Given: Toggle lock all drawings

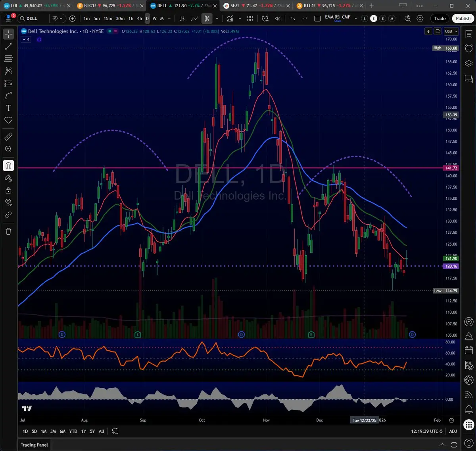Looking at the screenshot, I should 8,190.
